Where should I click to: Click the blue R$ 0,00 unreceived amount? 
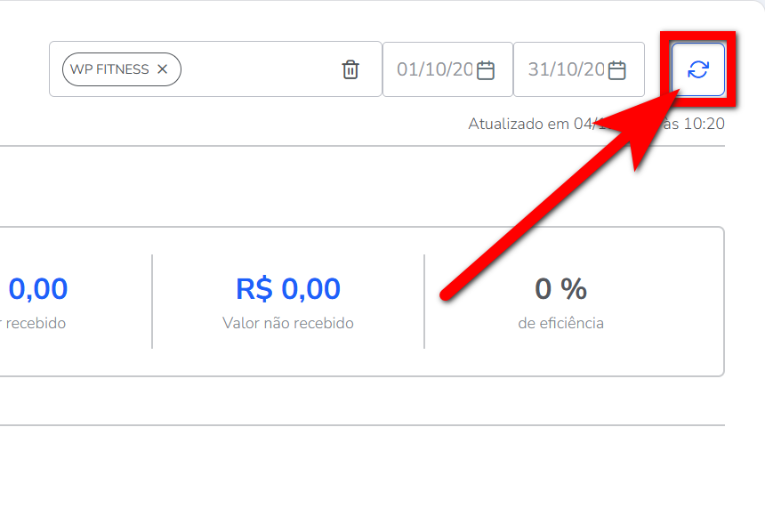coord(288,288)
